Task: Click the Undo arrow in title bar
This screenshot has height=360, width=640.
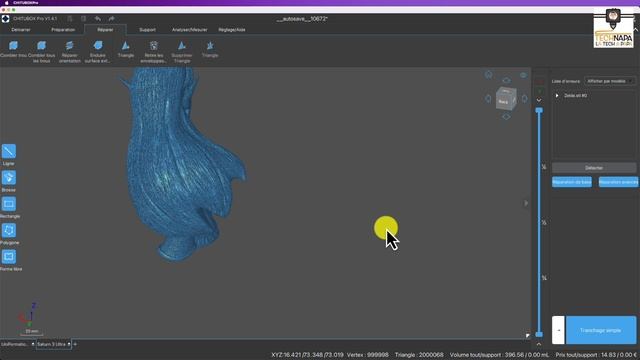Action: pyautogui.click(x=98, y=18)
